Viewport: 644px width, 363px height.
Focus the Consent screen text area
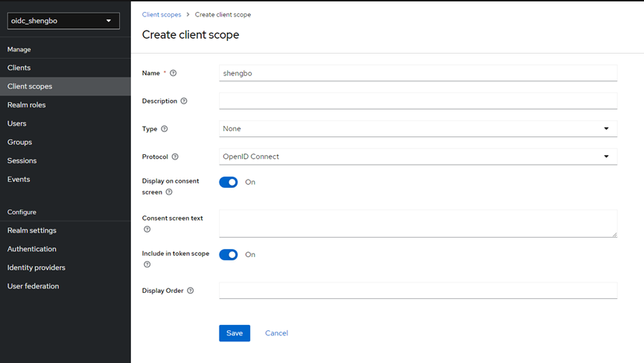point(418,224)
